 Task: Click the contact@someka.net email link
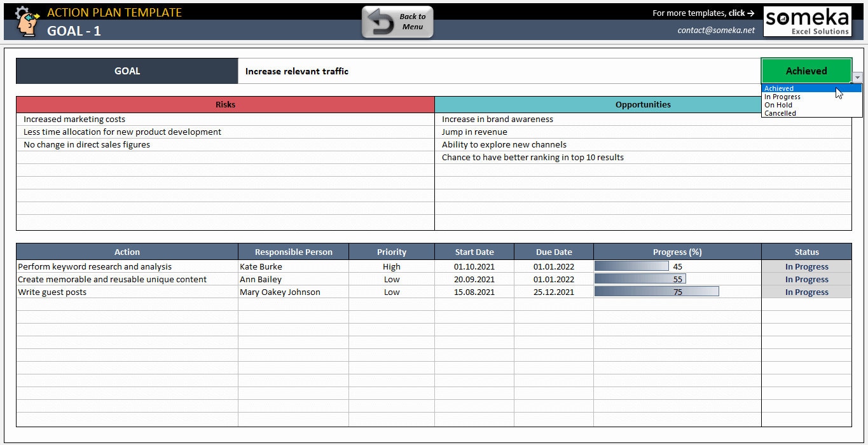pyautogui.click(x=716, y=29)
